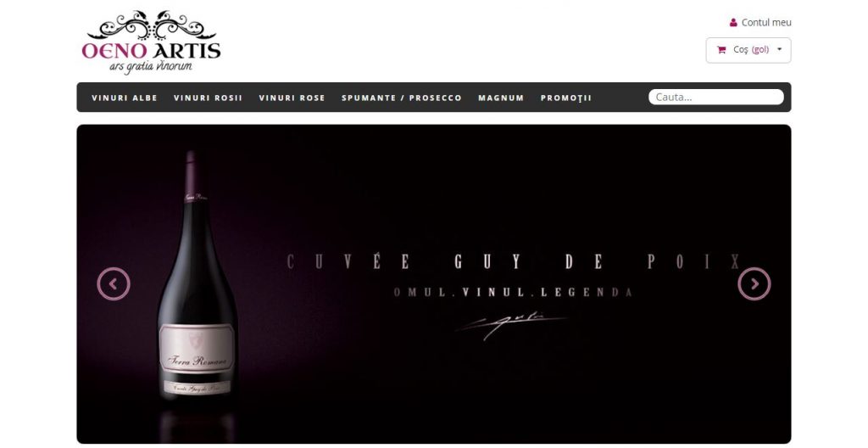Click the shopping cart icon

(721, 50)
